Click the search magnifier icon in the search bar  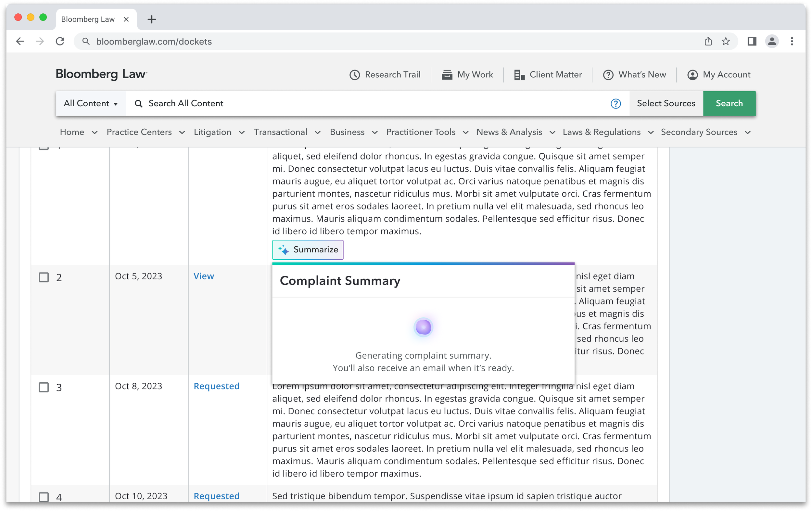click(x=138, y=104)
